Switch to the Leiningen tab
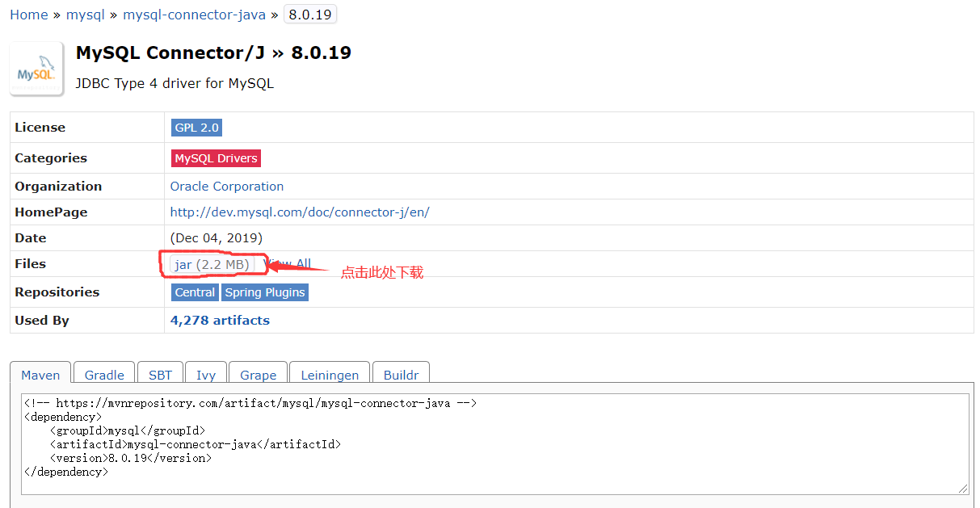This screenshot has width=980, height=508. tap(329, 374)
